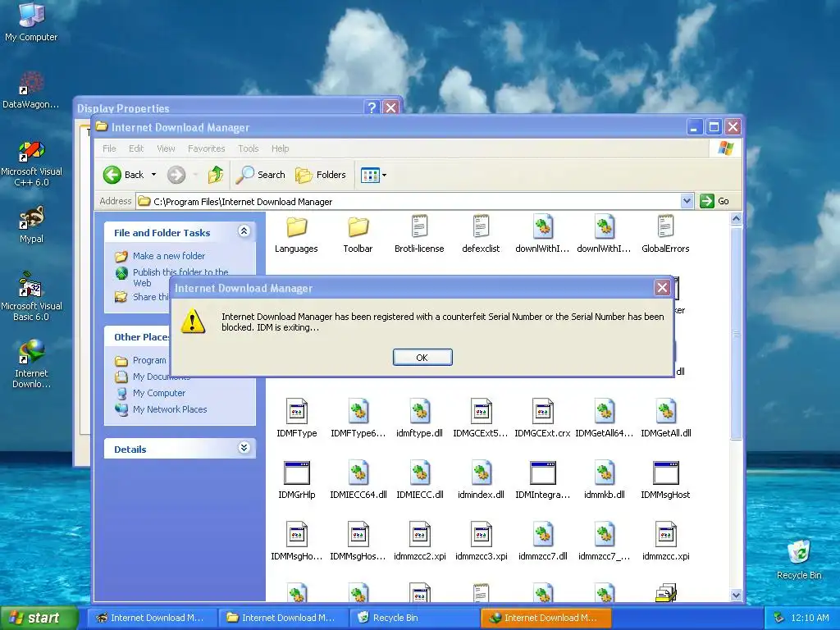Click Make a new folder link
Image resolution: width=840 pixels, height=630 pixels.
coord(169,256)
